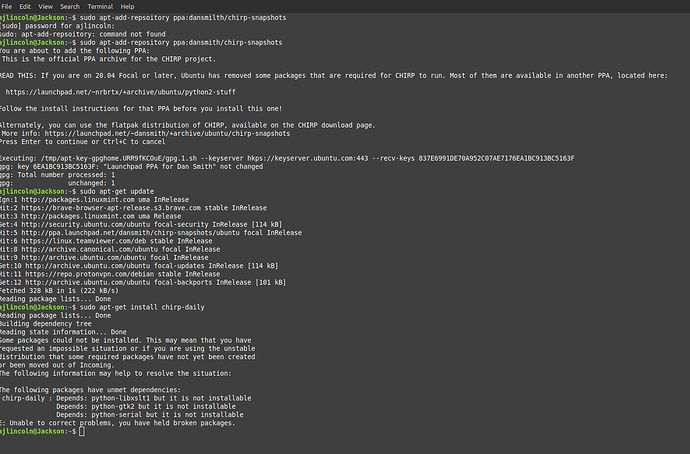Open the View menu

45,7
